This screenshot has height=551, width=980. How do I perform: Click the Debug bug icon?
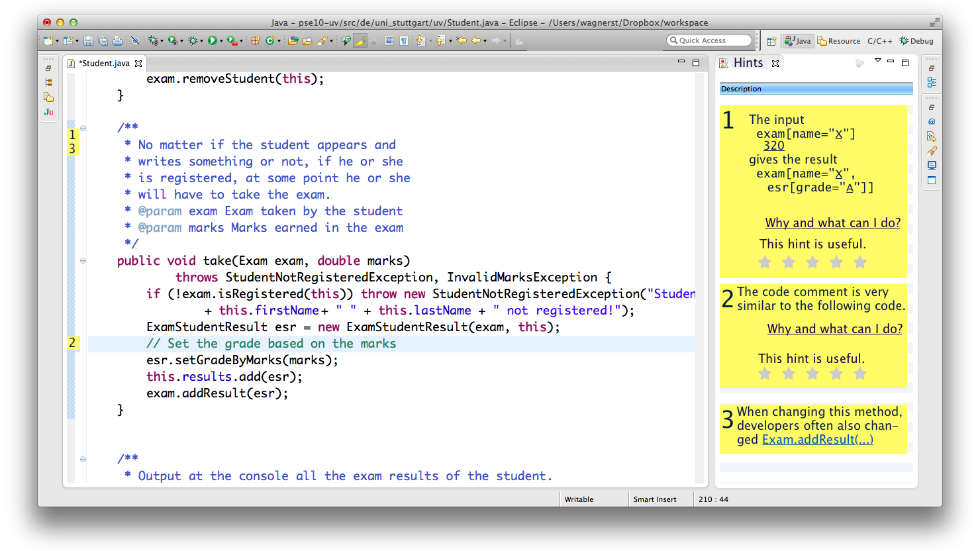[192, 40]
